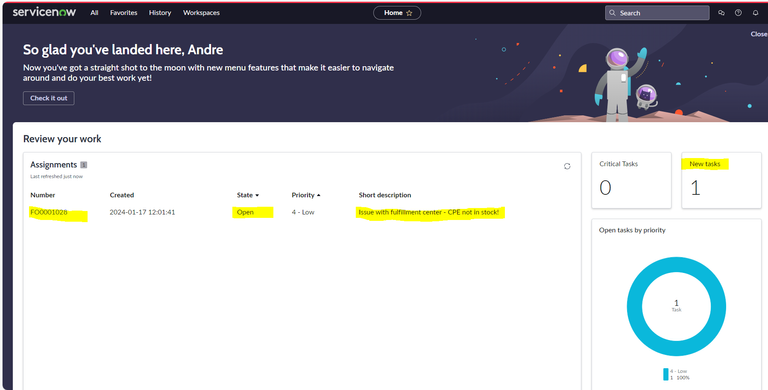768x390 pixels.
Task: Click the Home page pill
Action: pos(397,13)
